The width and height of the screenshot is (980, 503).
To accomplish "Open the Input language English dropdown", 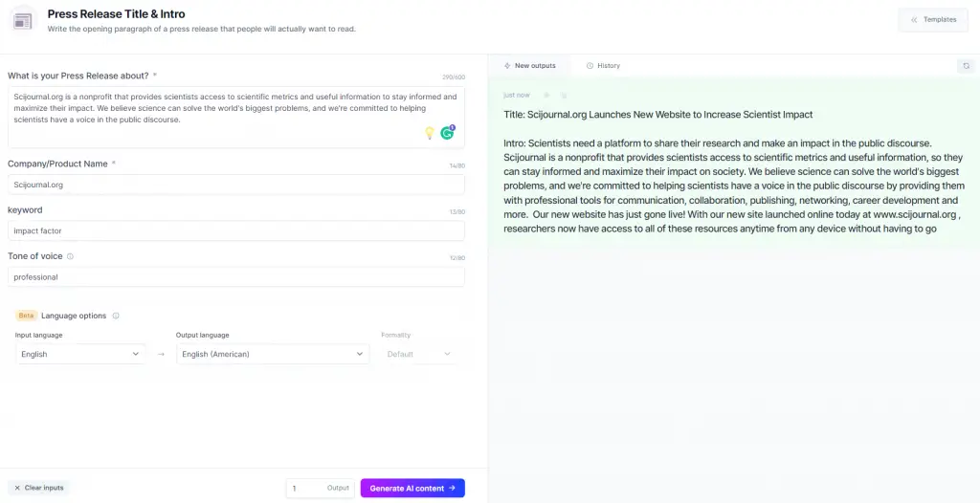I will [x=80, y=354].
